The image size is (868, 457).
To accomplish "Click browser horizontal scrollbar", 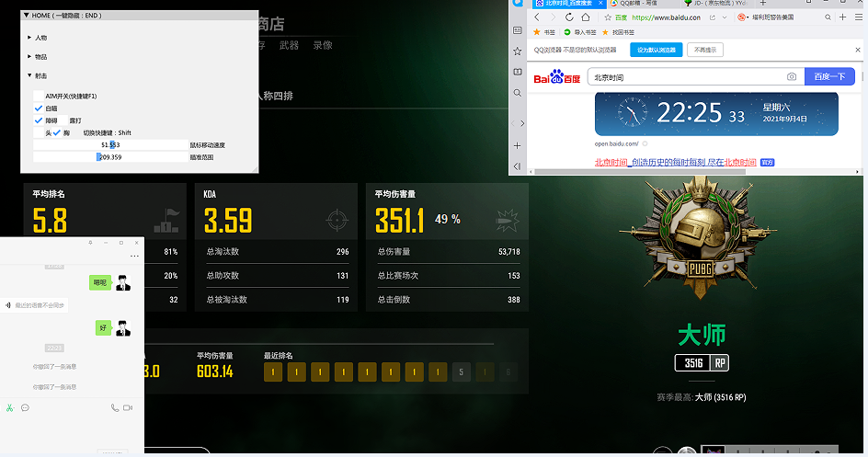I will point(639,172).
